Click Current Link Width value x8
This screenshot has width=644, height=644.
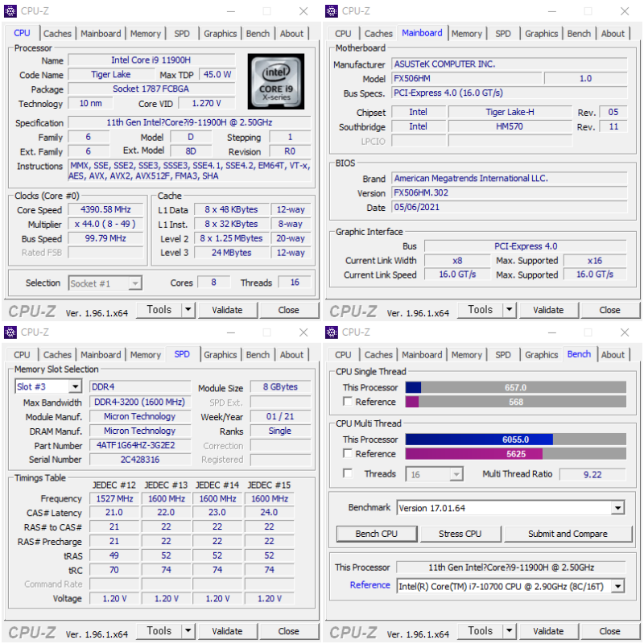coord(457,260)
